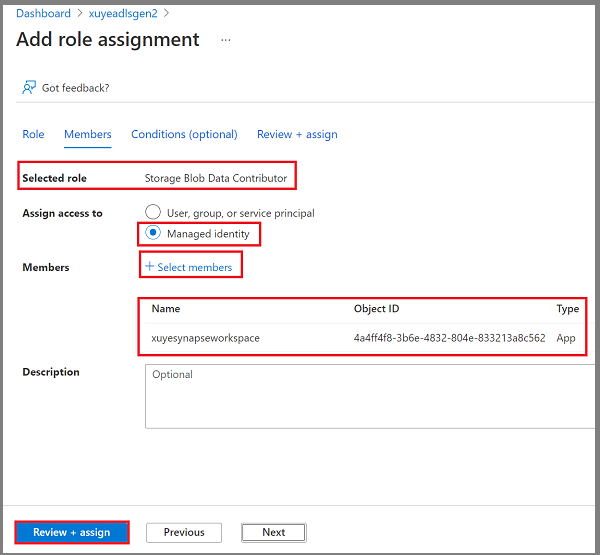600x555 pixels.
Task: Switch to the Role tab
Action: click(33, 134)
